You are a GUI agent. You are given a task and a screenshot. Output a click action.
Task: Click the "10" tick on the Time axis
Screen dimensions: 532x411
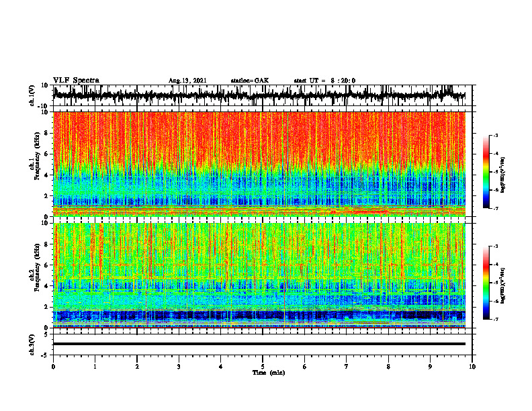[x=472, y=367]
